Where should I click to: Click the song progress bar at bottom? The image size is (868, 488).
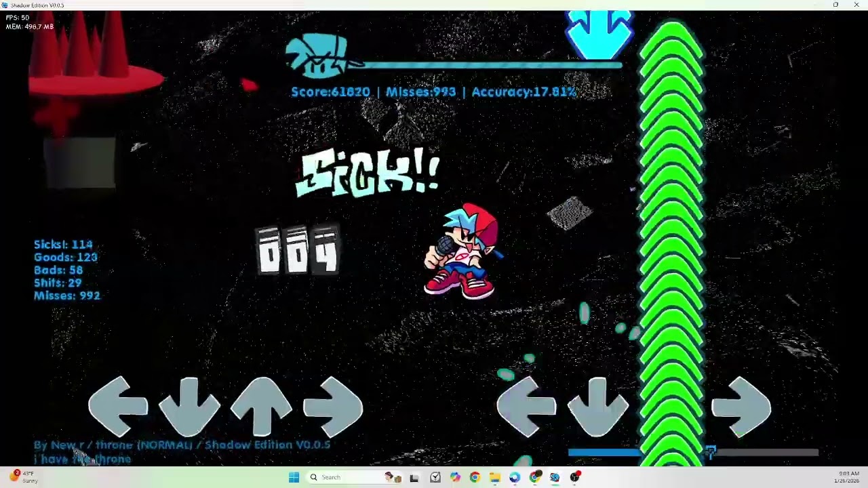click(692, 452)
